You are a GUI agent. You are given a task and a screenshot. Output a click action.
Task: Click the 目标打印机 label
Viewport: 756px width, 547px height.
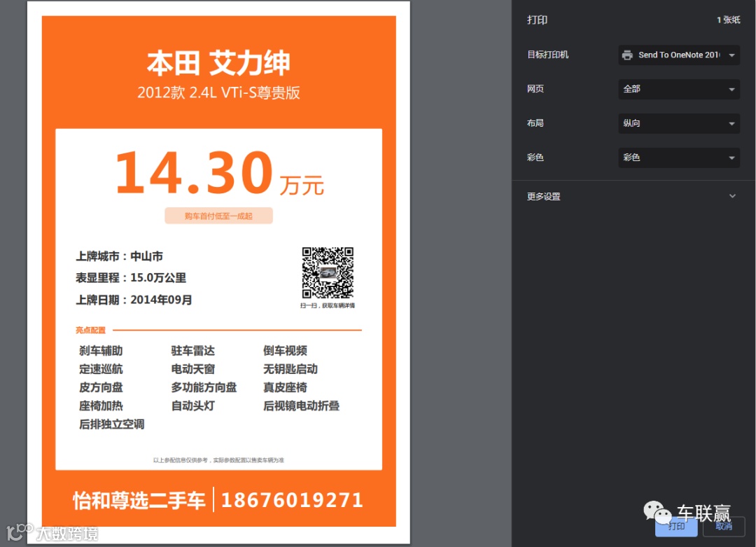(x=547, y=55)
